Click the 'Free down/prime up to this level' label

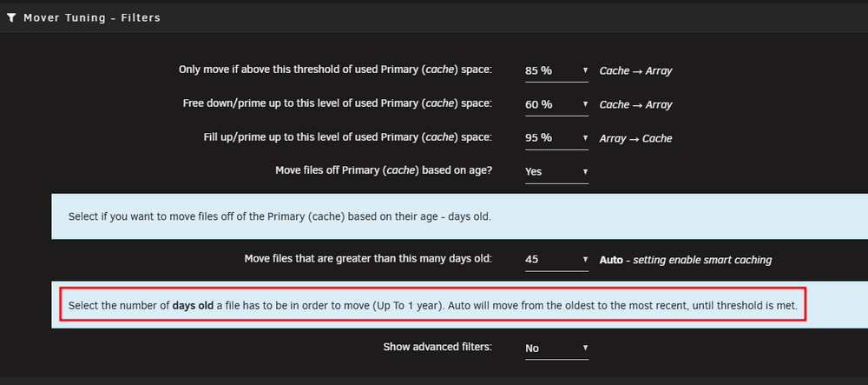click(337, 103)
